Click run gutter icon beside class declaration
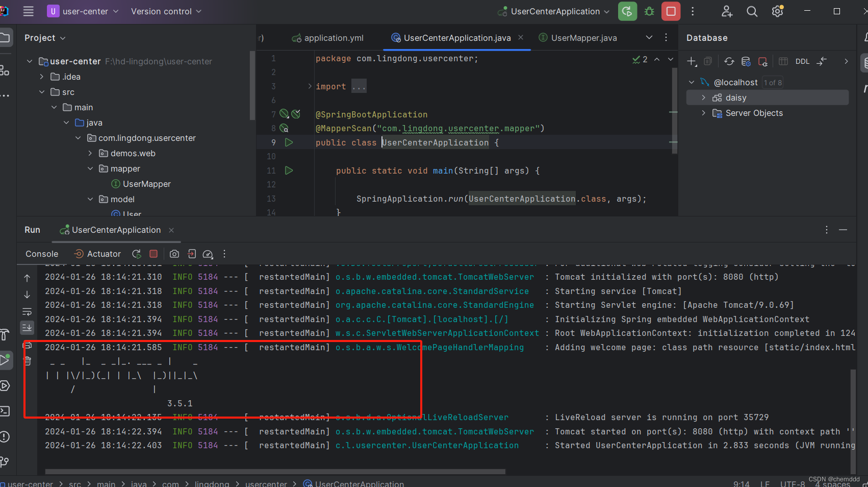This screenshot has height=487, width=868. pyautogui.click(x=289, y=142)
